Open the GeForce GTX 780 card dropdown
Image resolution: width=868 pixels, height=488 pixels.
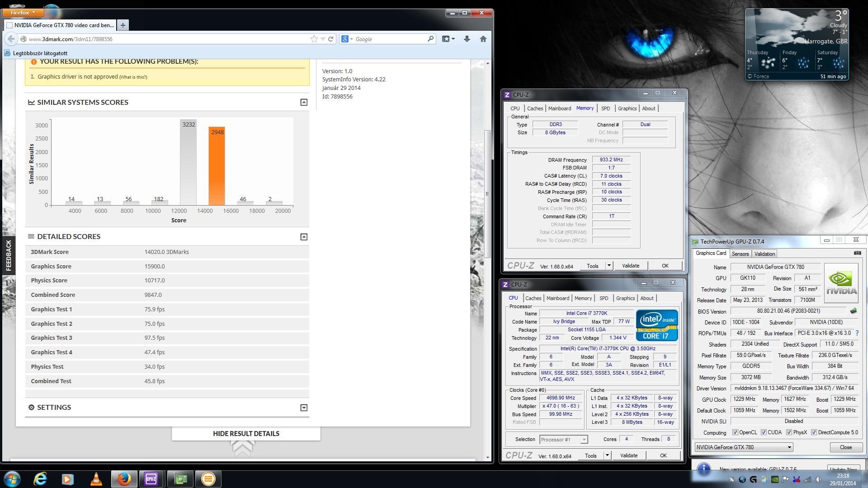click(789, 447)
